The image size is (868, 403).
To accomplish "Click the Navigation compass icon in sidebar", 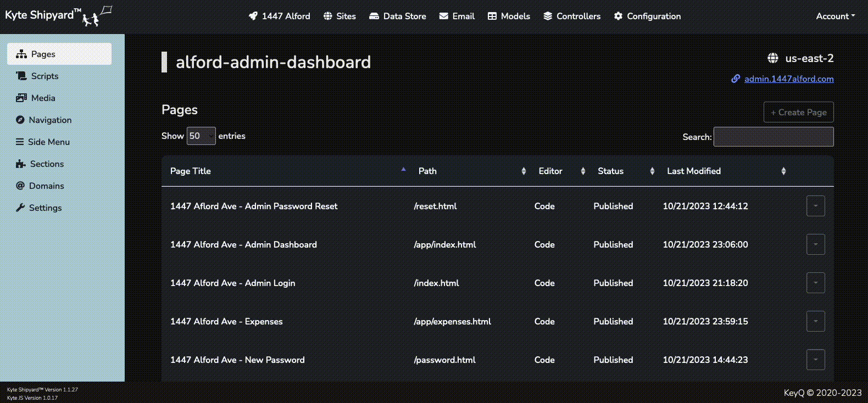I will click(20, 120).
